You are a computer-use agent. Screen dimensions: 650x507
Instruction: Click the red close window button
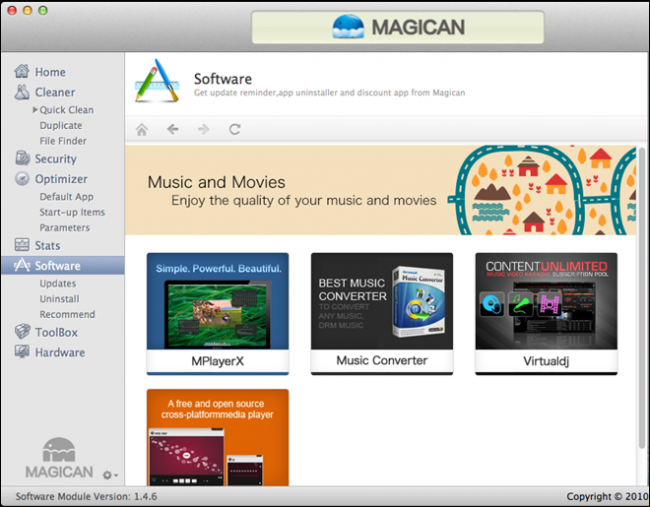click(12, 10)
